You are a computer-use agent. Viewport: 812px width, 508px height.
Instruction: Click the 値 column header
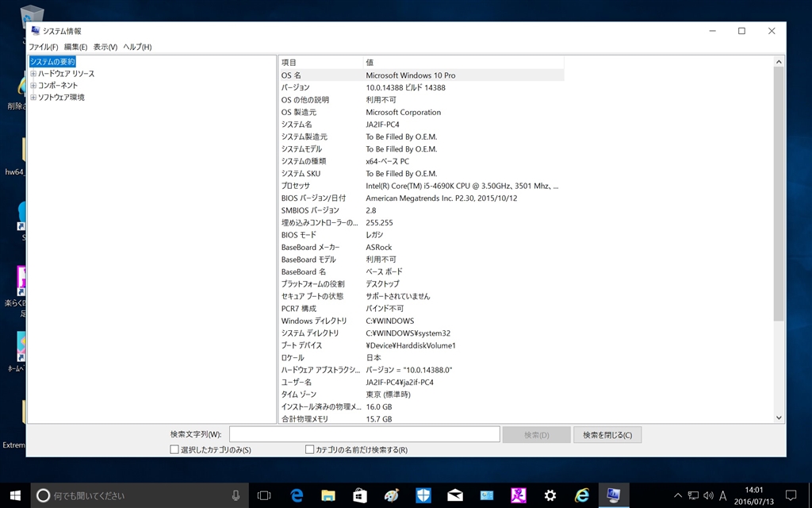463,62
